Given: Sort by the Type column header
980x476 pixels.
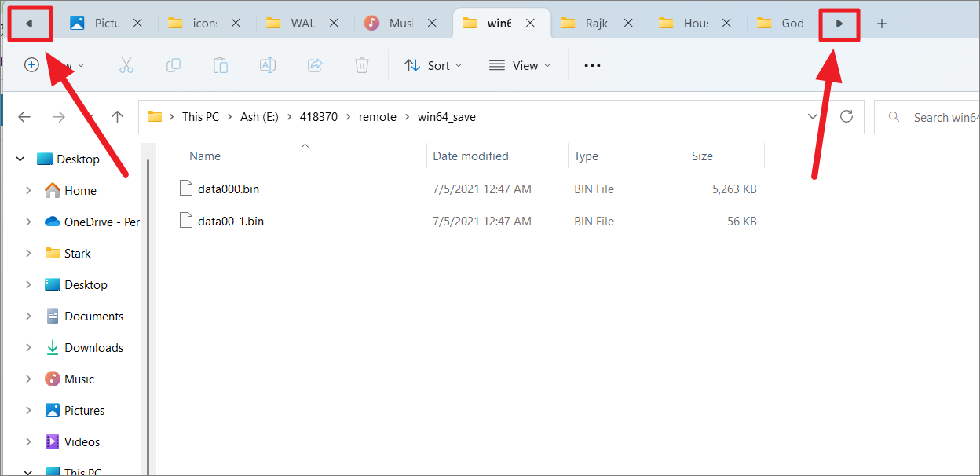Looking at the screenshot, I should 586,156.
